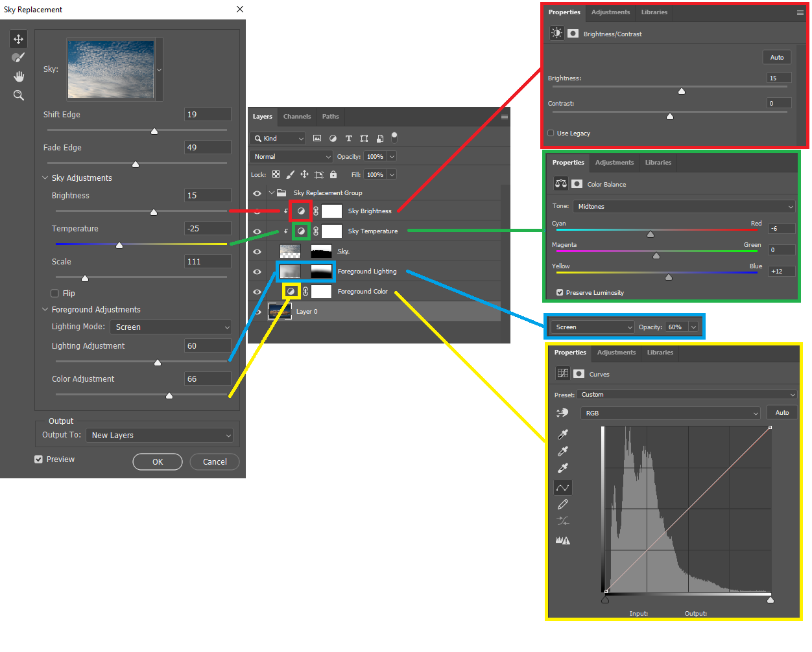Select the white point eyedropper in Curves
The height and width of the screenshot is (652, 812).
pos(563,468)
